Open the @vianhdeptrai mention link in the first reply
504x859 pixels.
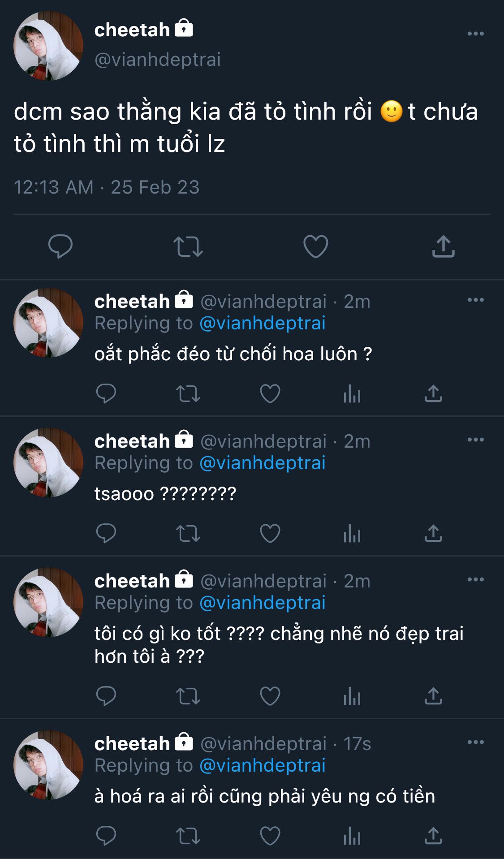262,323
